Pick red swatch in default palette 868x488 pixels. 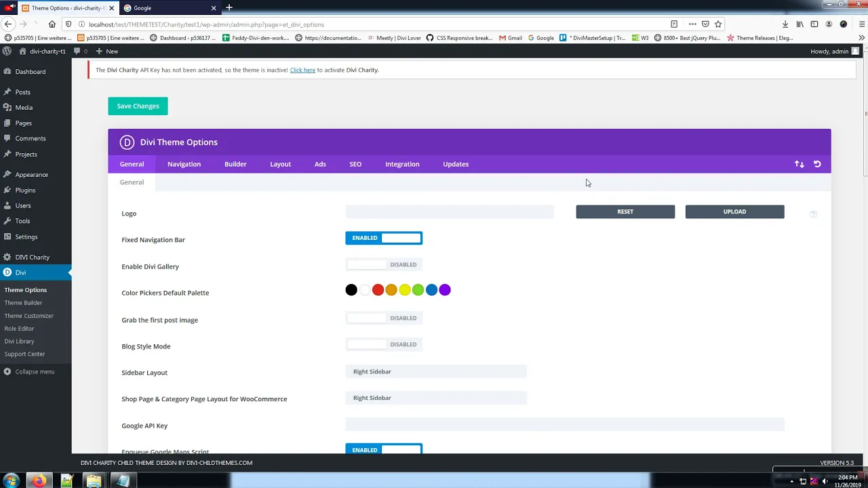coord(378,290)
